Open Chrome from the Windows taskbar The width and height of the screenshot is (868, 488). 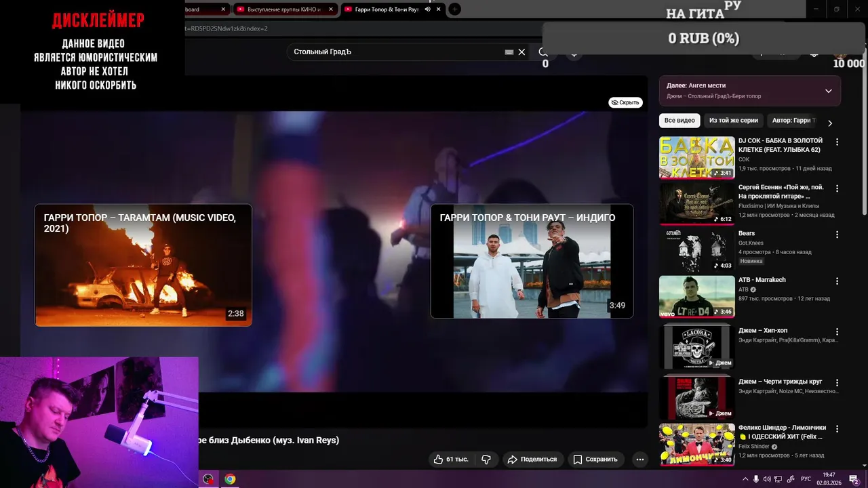pyautogui.click(x=230, y=479)
